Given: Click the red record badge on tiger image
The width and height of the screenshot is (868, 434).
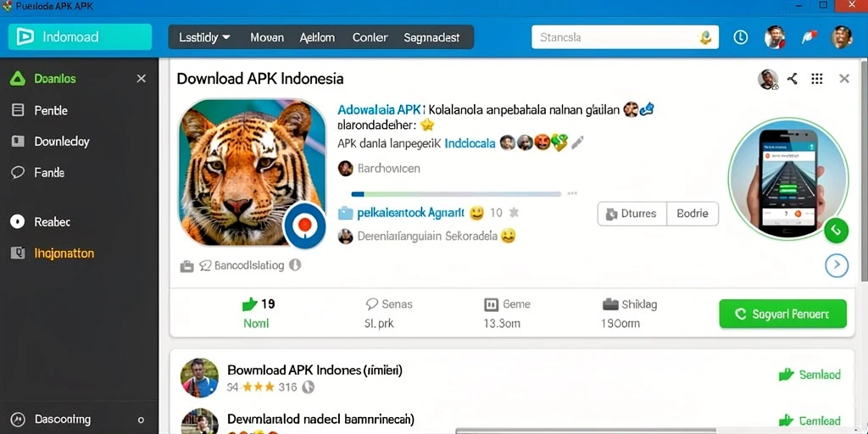Looking at the screenshot, I should click(x=304, y=225).
